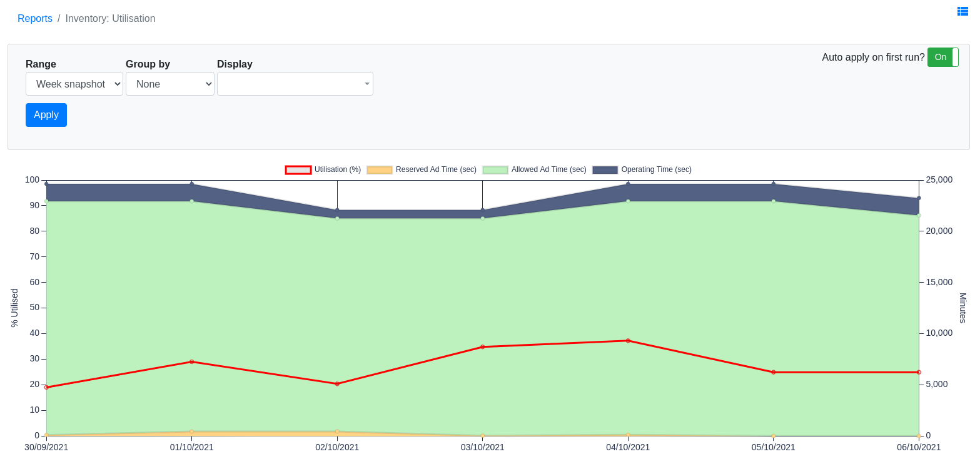
Task: Toggle Reserved Ad Time legend swatch
Action: coord(380,170)
